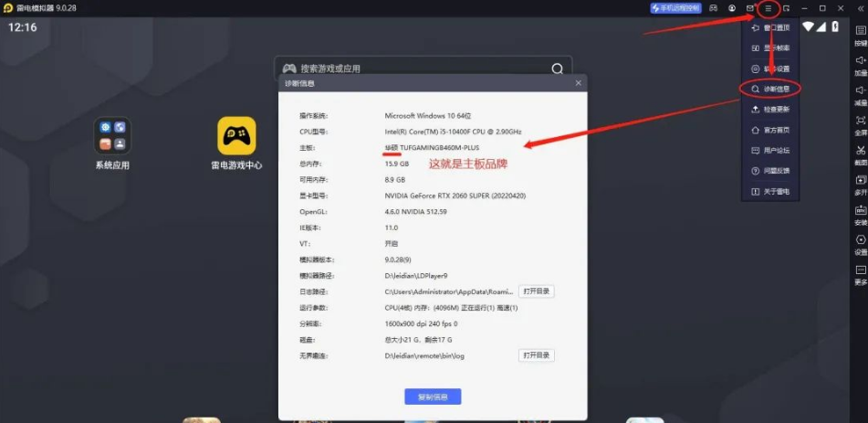Screen dimensions: 868x423
Task: Choose 窗口置顶 menu entry
Action: (770, 27)
